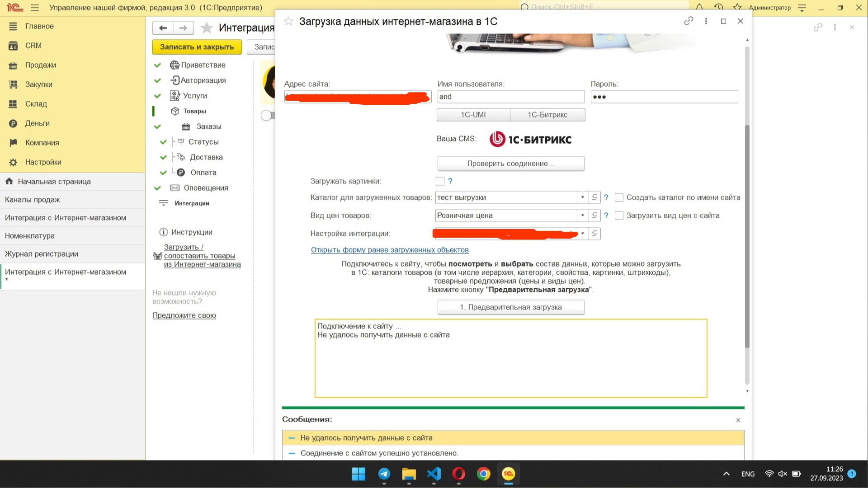Switch to Номенклатура tab
Image resolution: width=868 pixels, height=488 pixels.
72,236
